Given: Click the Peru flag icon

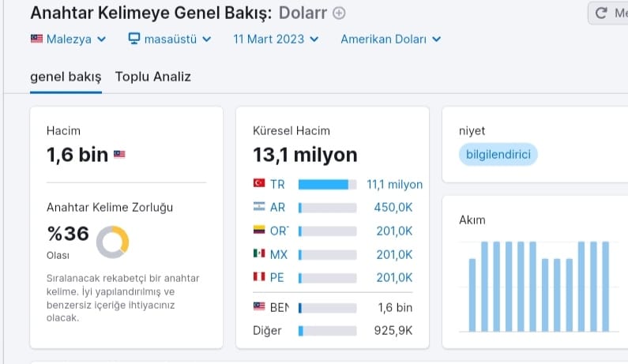Looking at the screenshot, I should 259,276.
